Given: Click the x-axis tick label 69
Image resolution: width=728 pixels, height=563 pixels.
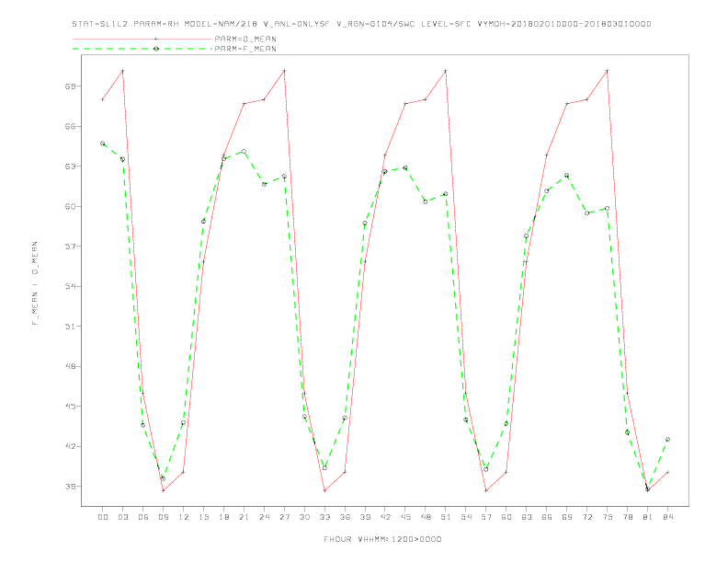Looking at the screenshot, I should (x=567, y=517).
